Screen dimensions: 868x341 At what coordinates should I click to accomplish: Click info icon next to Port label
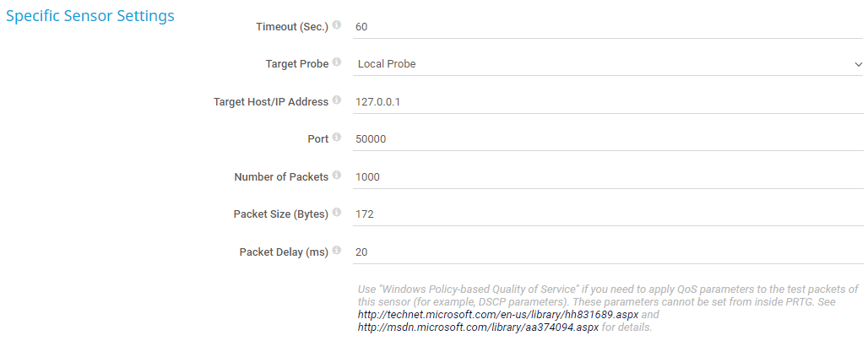(x=337, y=138)
